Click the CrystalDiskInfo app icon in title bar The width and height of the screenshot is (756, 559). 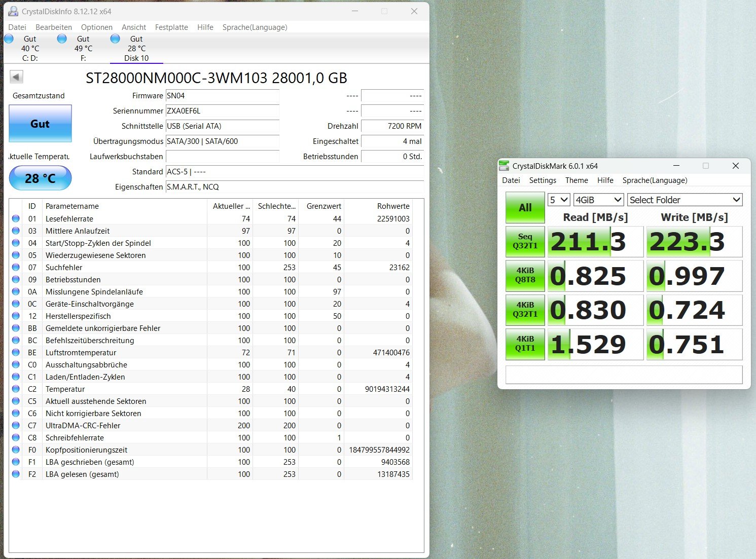tap(13, 11)
